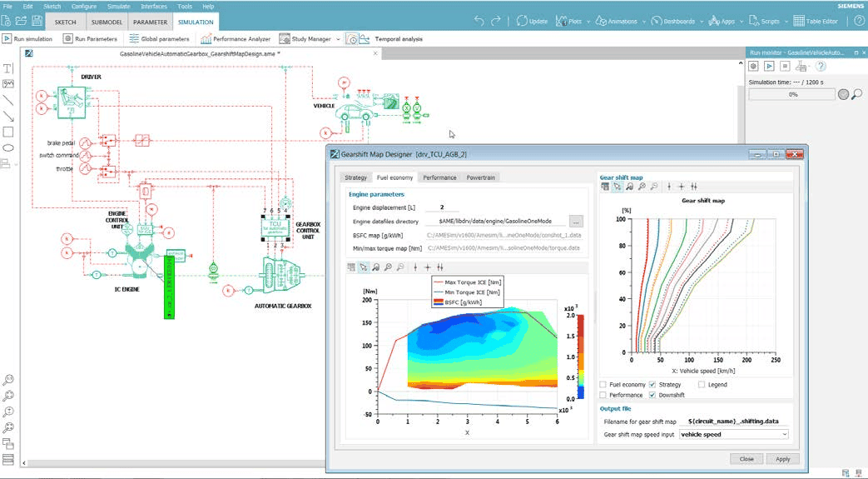868x479 pixels.
Task: Click the stop button in Run monitor
Action: (785, 66)
